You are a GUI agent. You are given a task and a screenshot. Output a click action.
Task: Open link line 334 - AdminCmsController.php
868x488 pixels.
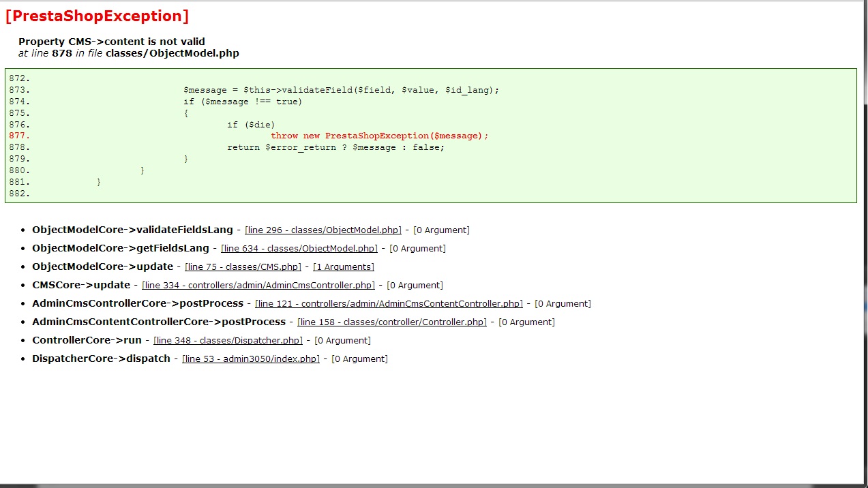[258, 286]
